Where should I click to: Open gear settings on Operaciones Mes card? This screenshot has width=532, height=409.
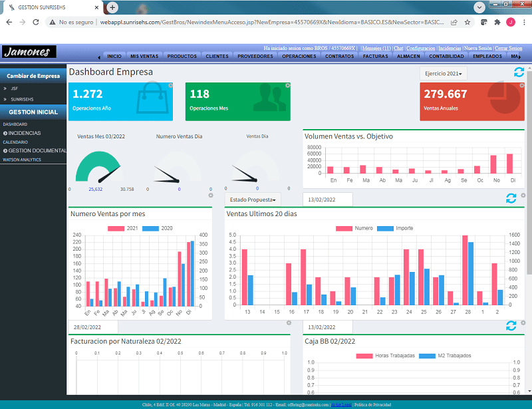pos(287,86)
